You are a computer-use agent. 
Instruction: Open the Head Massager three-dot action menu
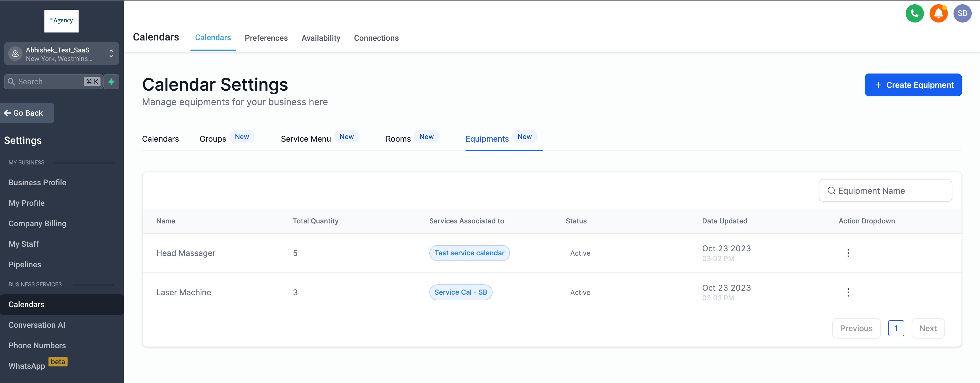click(x=848, y=253)
